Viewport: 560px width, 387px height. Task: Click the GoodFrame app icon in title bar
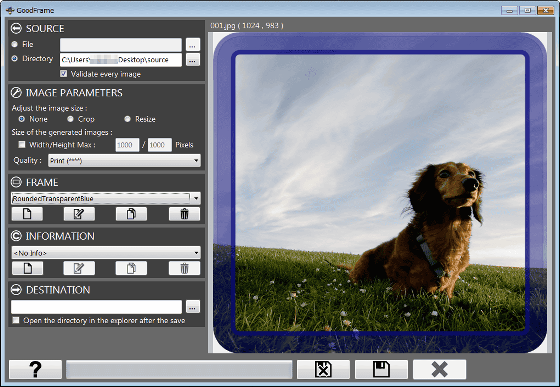click(10, 10)
